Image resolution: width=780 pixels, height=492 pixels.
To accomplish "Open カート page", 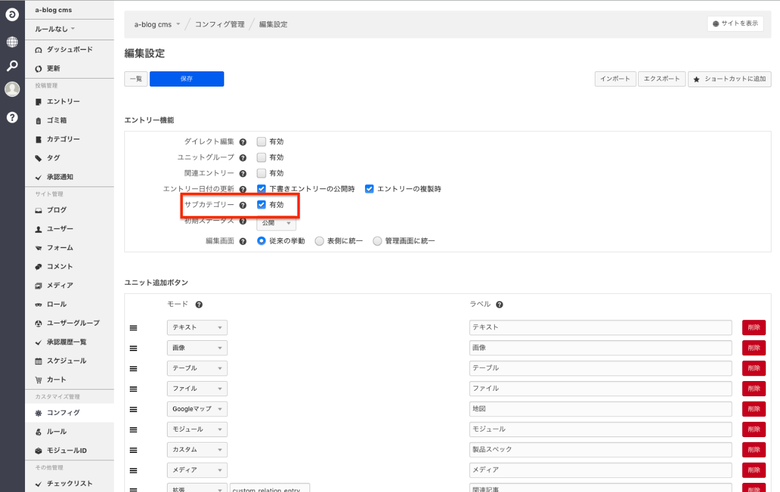I will 70,380.
